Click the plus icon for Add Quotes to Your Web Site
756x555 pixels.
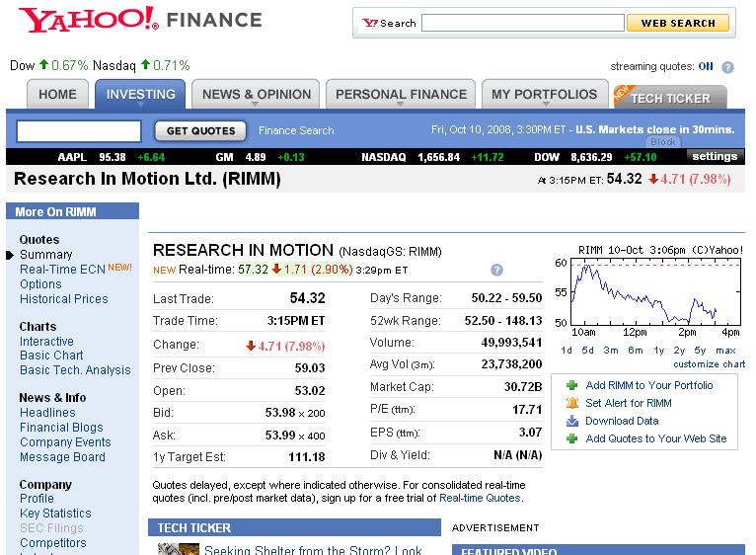click(x=571, y=438)
